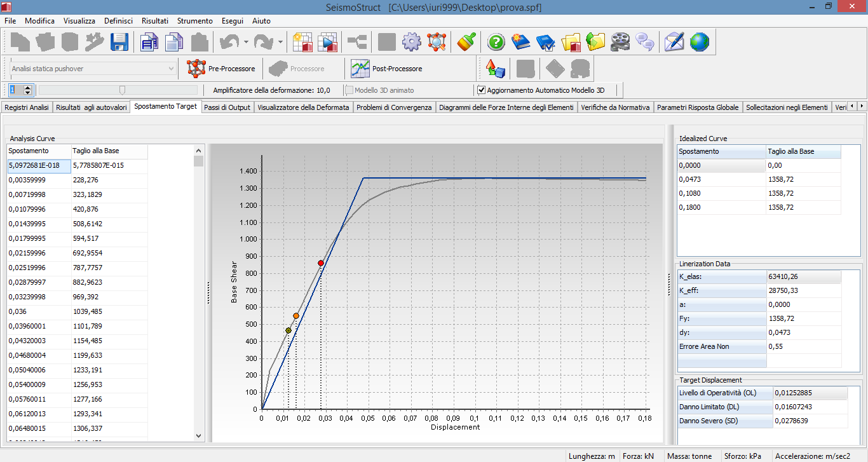Click the 3D model arrows icon
This screenshot has height=462, width=868.
tap(495, 68)
